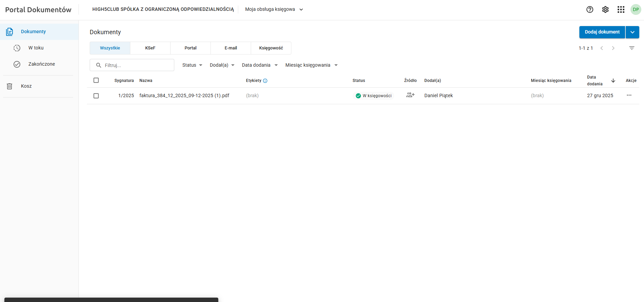Click the Dodał(a) column header

(432, 81)
